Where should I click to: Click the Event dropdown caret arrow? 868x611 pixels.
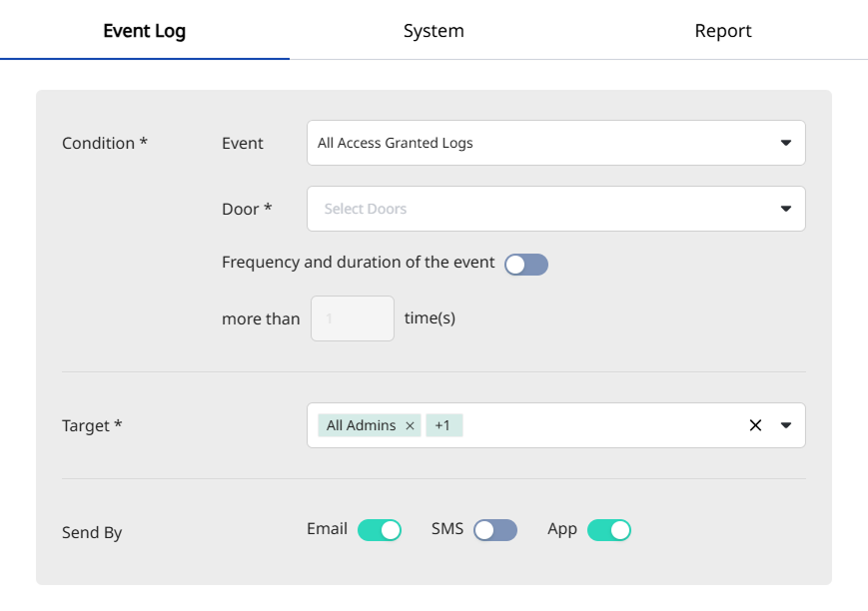point(785,143)
